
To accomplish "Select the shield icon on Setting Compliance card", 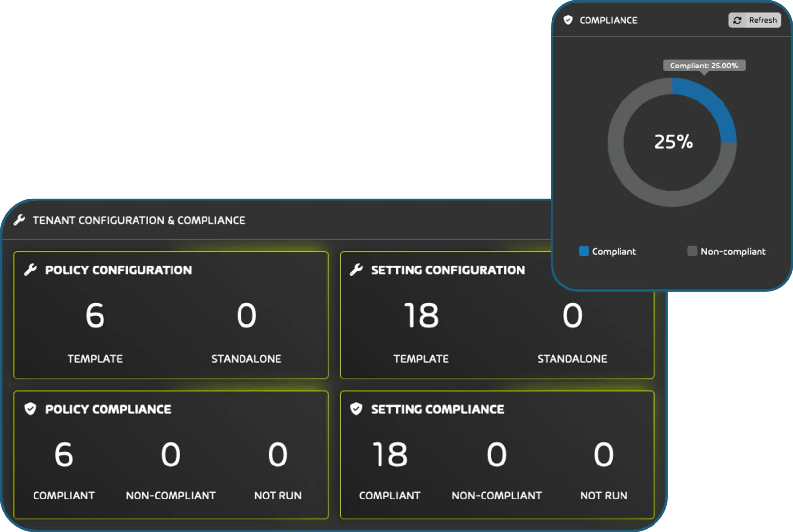I will click(356, 409).
